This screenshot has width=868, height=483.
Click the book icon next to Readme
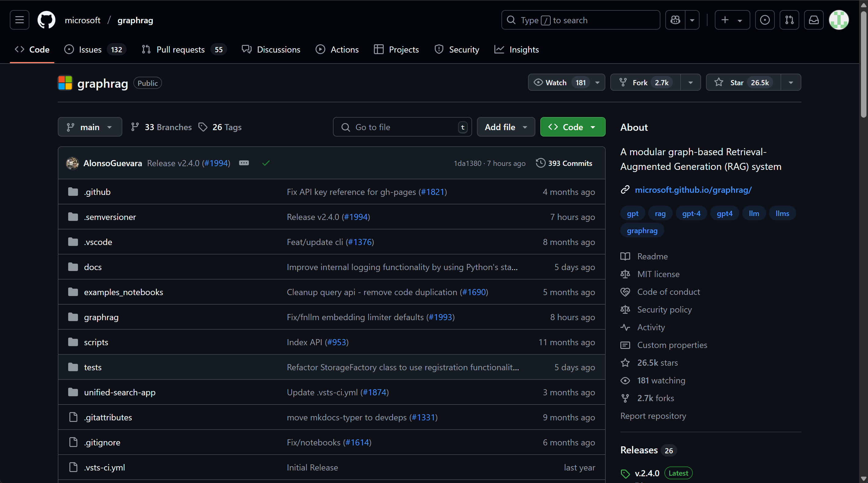coord(625,257)
